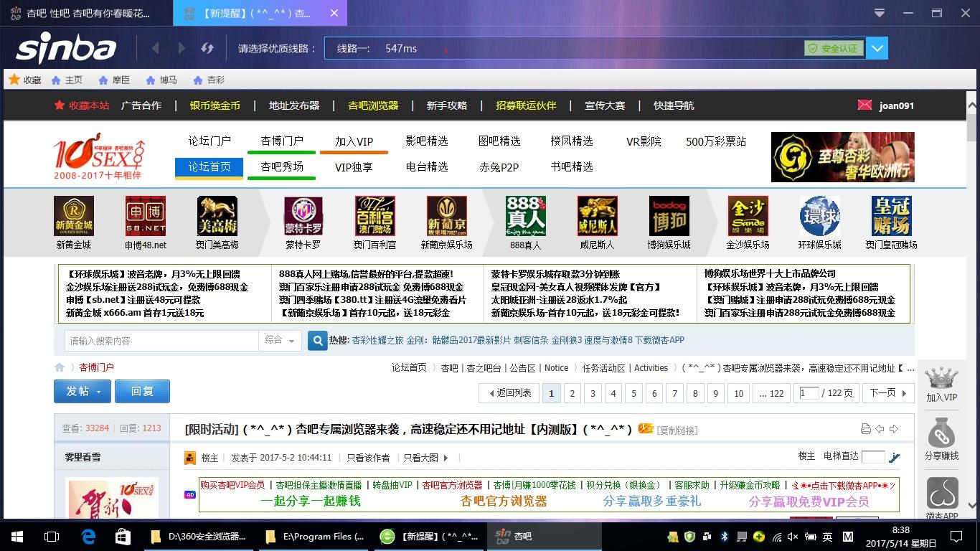Click the 金沙 Sands logo icon

pos(748,216)
